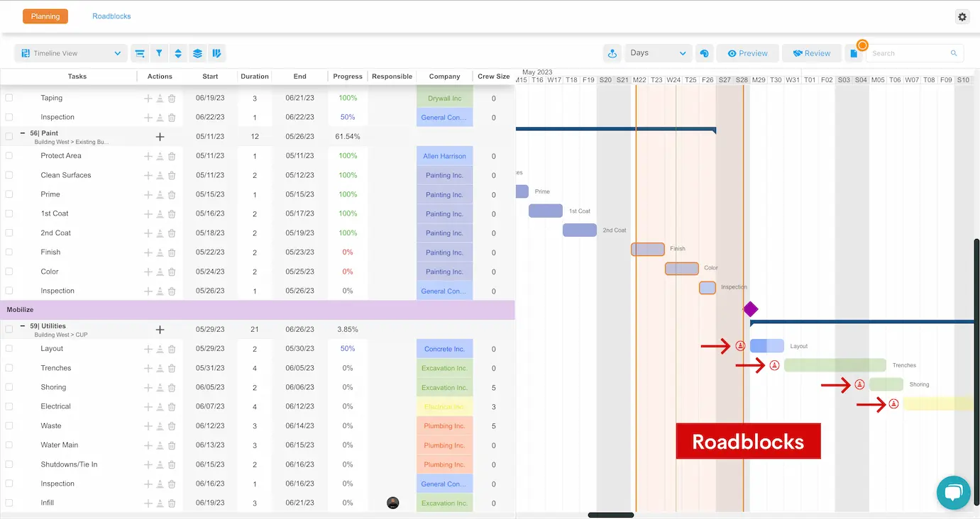Image resolution: width=980 pixels, height=519 pixels.
Task: Click the plus icon on the Taping row
Action: 148,98
